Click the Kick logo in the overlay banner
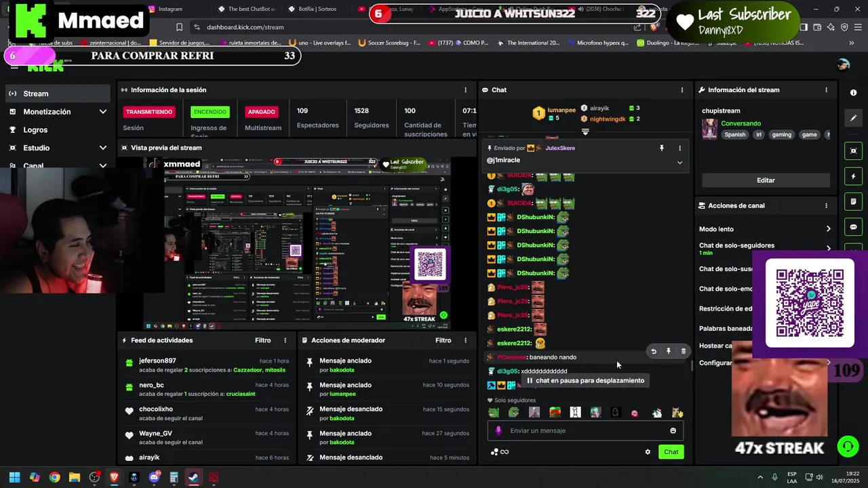The image size is (868, 488). 31,21
